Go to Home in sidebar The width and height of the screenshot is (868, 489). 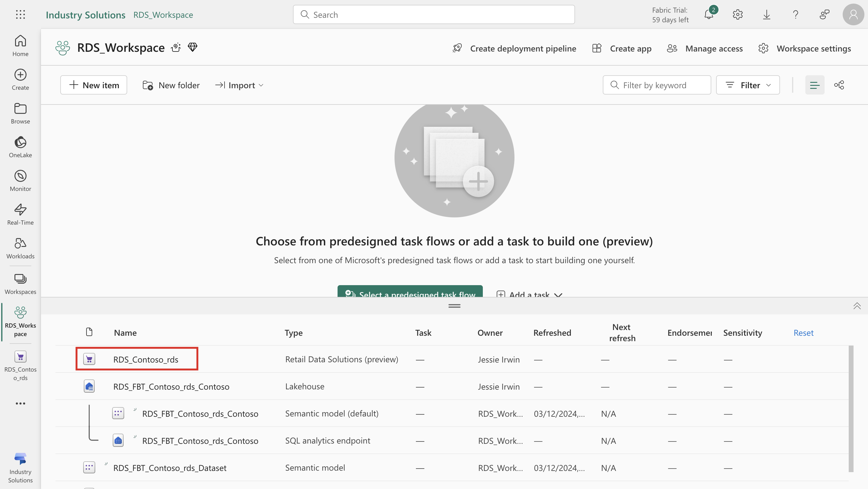(20, 45)
